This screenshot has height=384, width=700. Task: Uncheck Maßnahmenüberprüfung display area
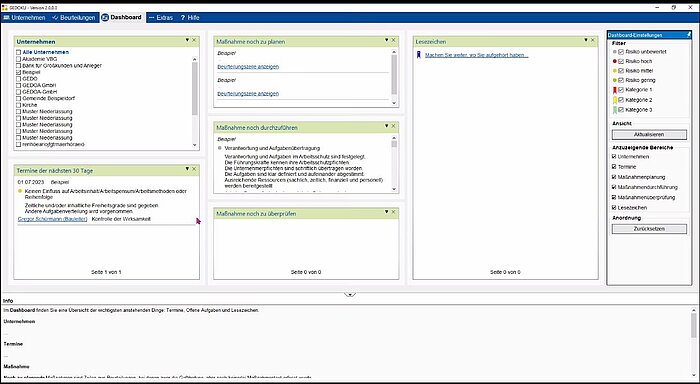tap(614, 197)
